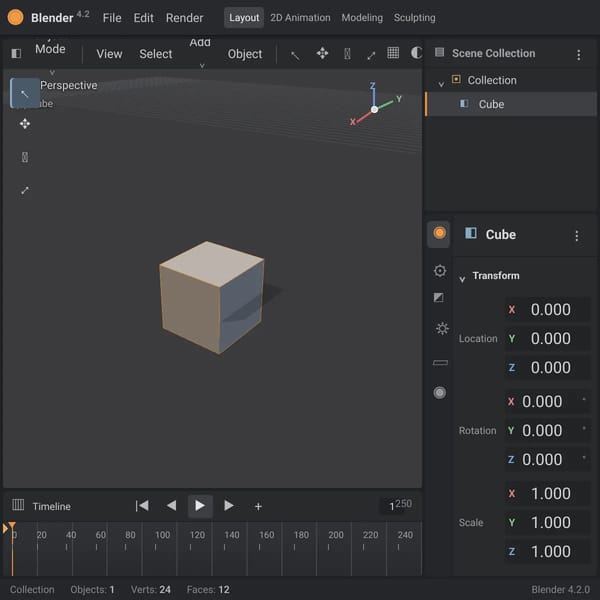Click the orange playhead at frame 0
The image size is (600, 600).
[12, 525]
